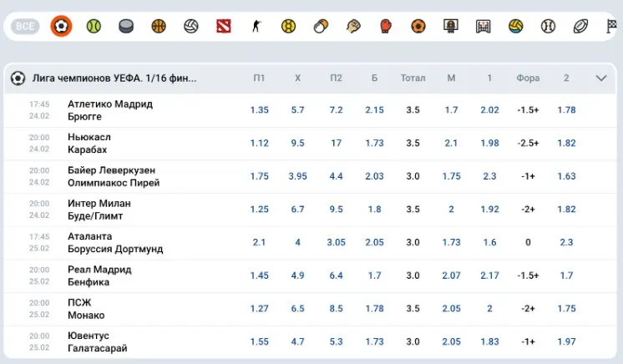The height and width of the screenshot is (364, 623).
Task: Switch to the orange basketball sport icon
Action: coord(159,26)
